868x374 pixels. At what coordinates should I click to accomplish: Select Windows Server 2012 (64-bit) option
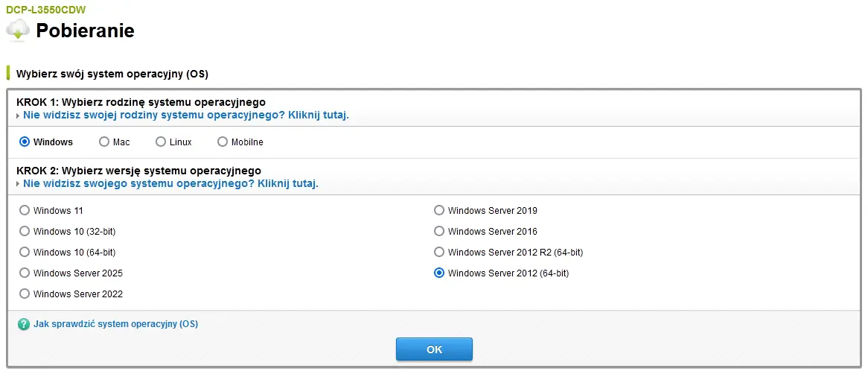(x=439, y=273)
